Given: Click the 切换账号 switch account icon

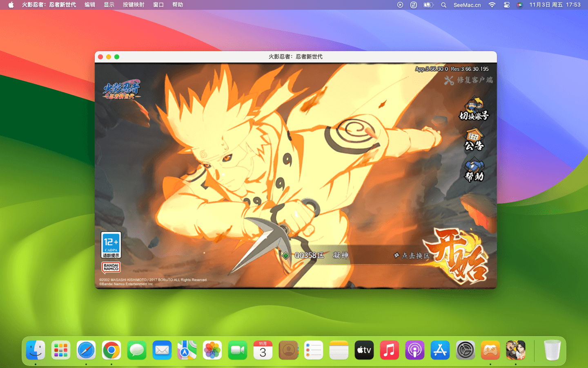Looking at the screenshot, I should (474, 109).
